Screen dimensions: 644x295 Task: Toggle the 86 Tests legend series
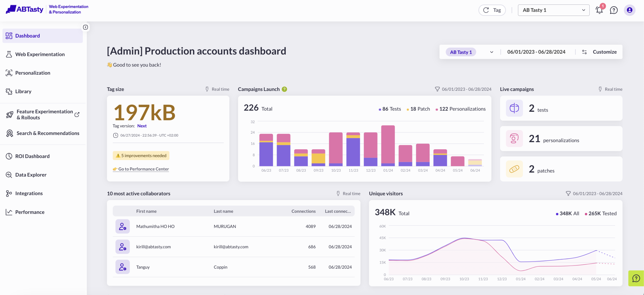(390, 109)
